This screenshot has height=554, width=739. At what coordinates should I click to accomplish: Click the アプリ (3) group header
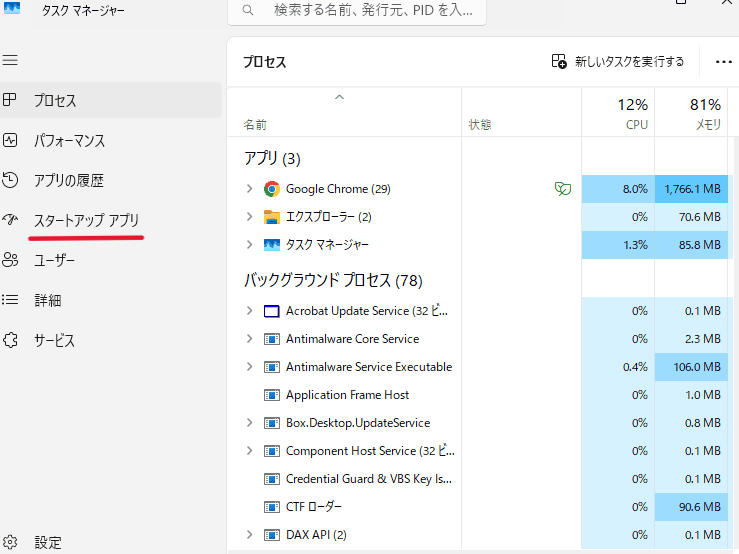272,158
